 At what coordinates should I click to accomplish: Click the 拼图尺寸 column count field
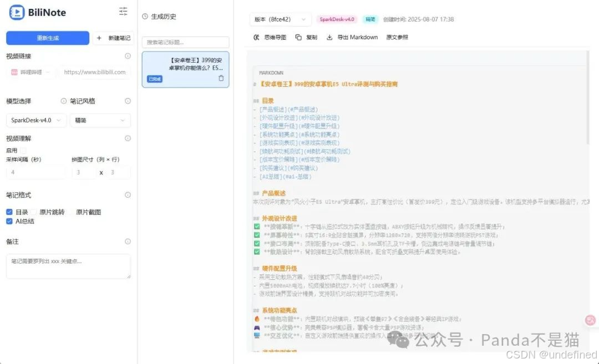click(84, 172)
